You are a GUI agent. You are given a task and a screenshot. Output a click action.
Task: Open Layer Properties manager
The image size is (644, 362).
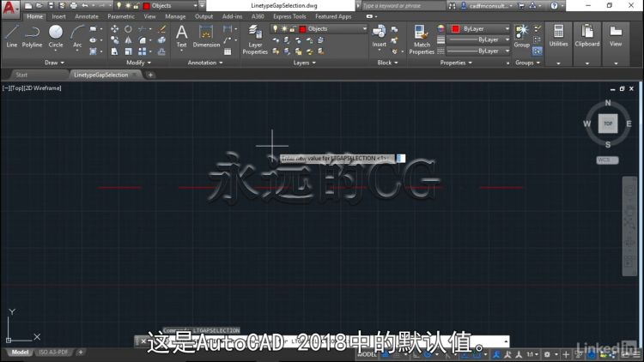click(255, 39)
